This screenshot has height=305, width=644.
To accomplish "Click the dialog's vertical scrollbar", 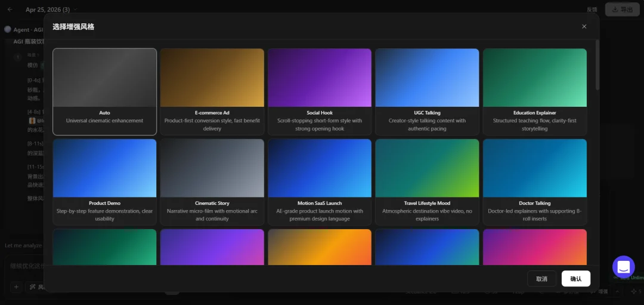I will (x=597, y=66).
